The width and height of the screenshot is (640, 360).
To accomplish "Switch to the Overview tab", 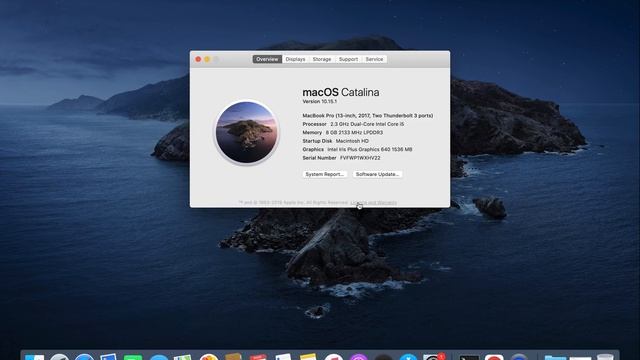I will (x=267, y=59).
